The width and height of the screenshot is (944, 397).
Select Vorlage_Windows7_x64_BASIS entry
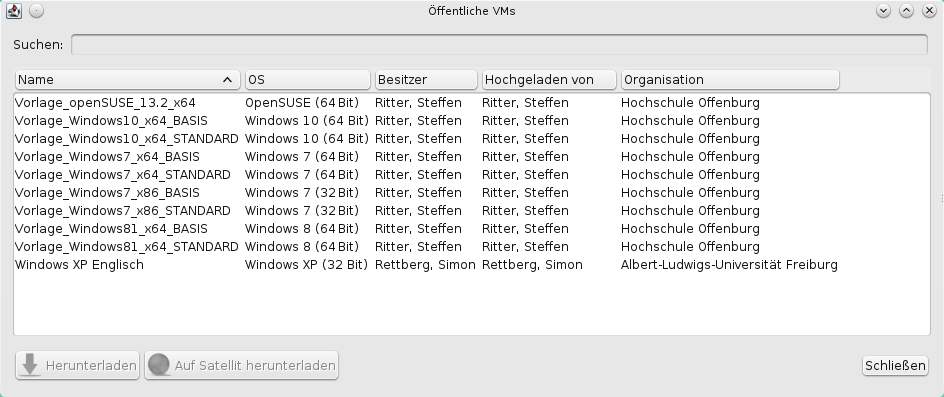coord(472,157)
